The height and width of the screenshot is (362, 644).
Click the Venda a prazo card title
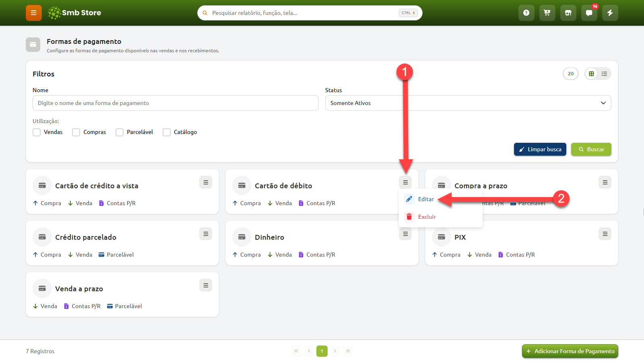(x=79, y=289)
